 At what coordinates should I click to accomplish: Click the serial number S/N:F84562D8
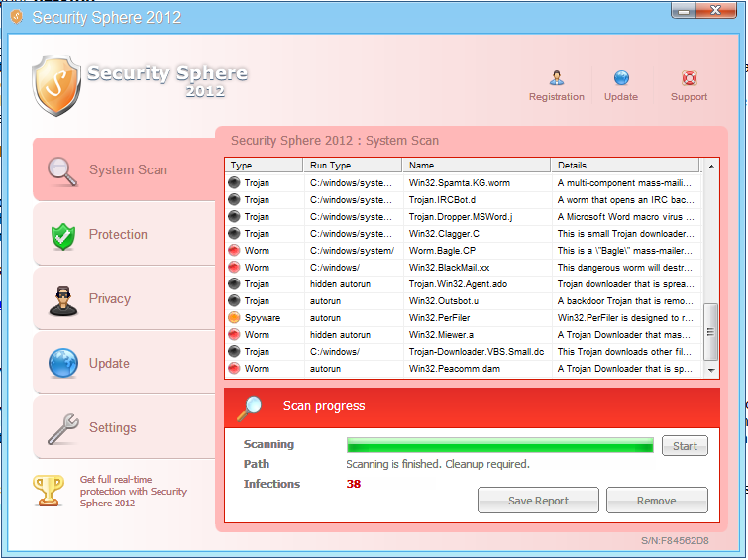[675, 540]
